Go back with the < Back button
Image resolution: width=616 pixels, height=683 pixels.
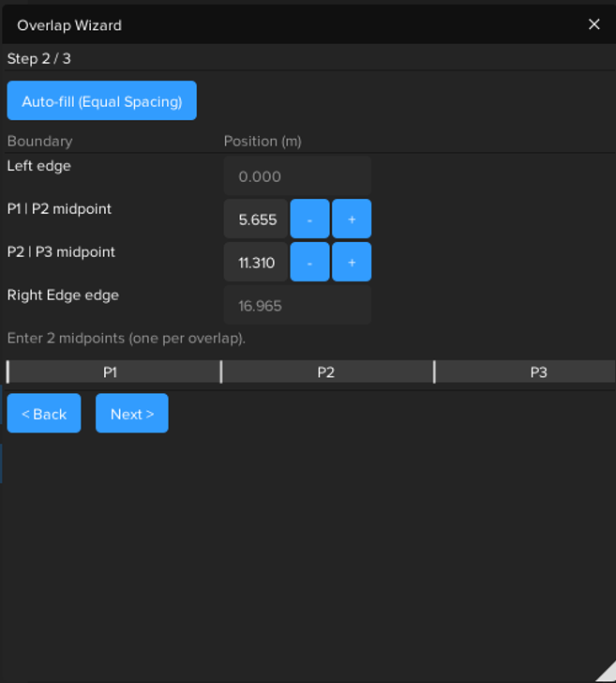(x=44, y=414)
